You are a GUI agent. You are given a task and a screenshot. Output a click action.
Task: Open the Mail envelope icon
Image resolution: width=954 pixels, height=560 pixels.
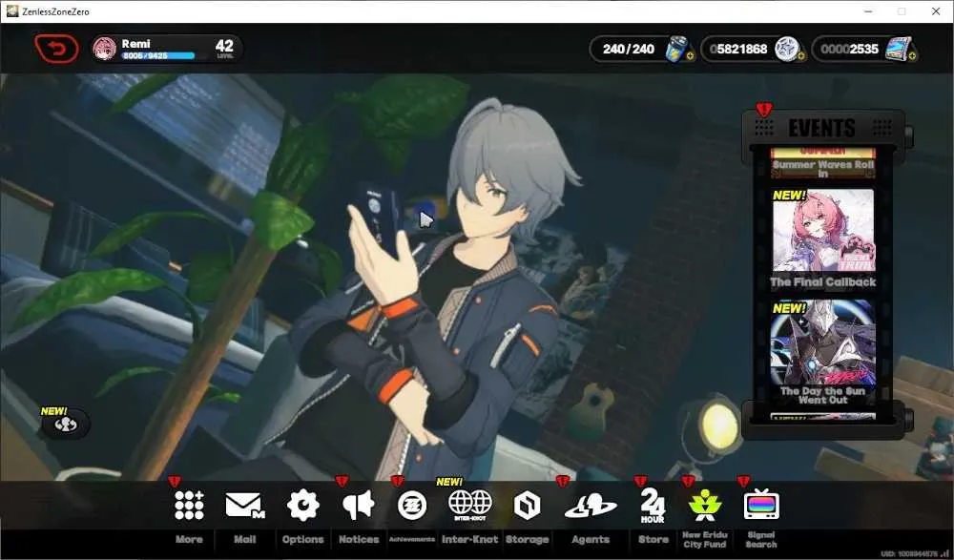pyautogui.click(x=244, y=506)
